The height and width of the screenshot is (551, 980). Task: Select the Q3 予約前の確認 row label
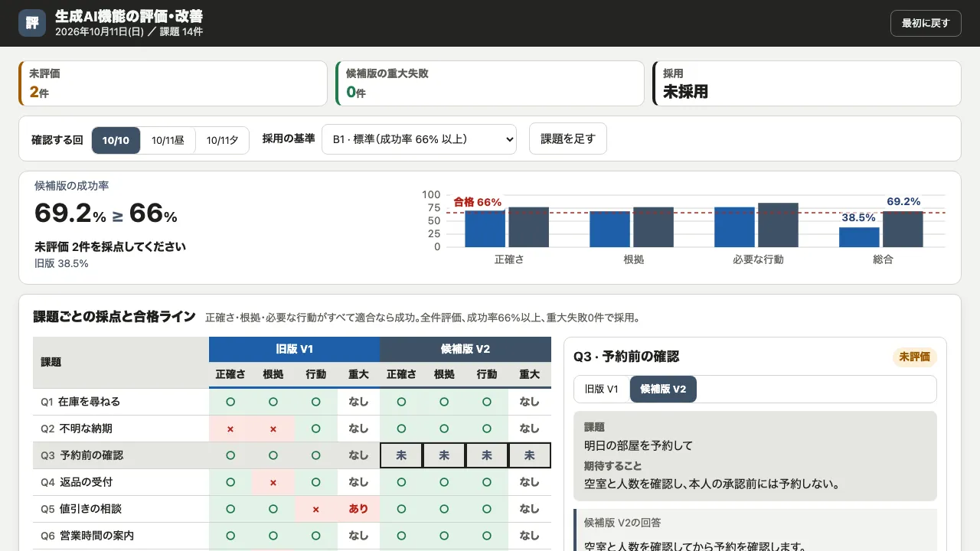tap(121, 455)
